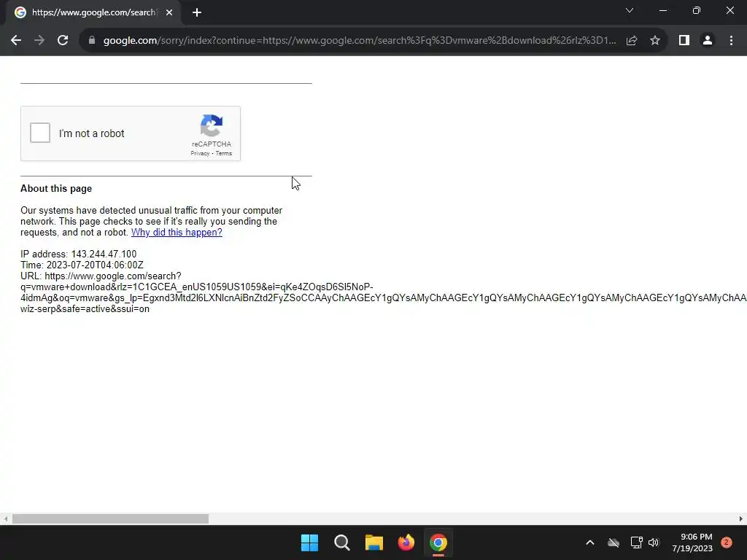
Task: Click the horizontal scrollbar thumb
Action: (x=111, y=518)
